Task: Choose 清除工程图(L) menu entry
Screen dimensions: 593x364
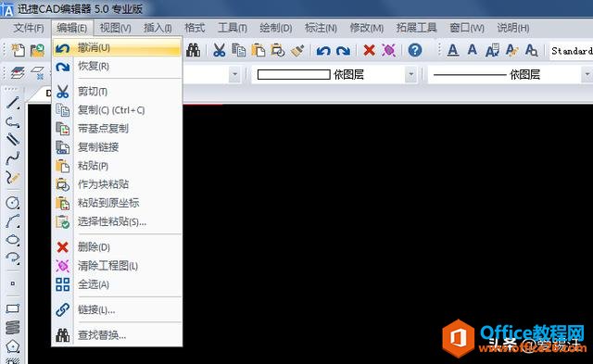Action: point(117,266)
